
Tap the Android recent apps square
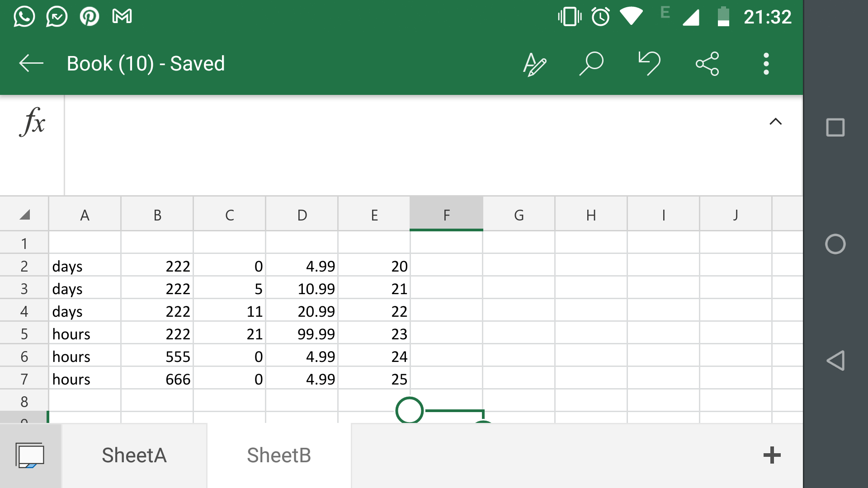[835, 127]
